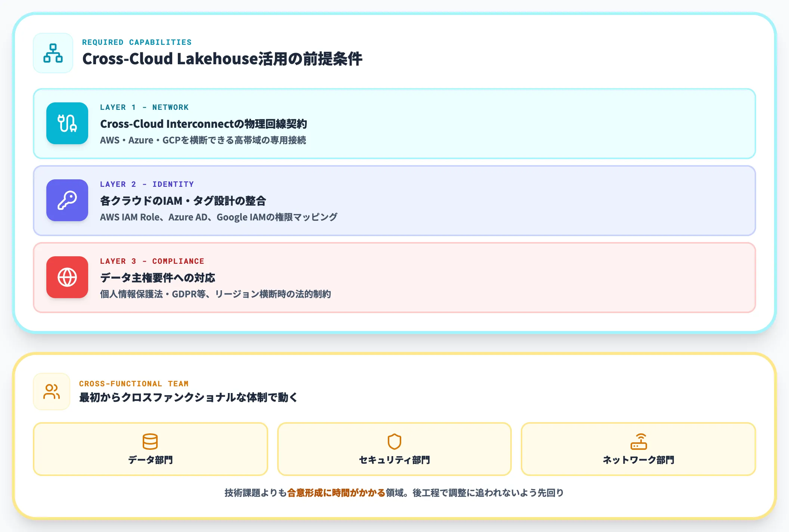Click Cross-Cloud Interconnectの物理回線契約 title

click(204, 124)
